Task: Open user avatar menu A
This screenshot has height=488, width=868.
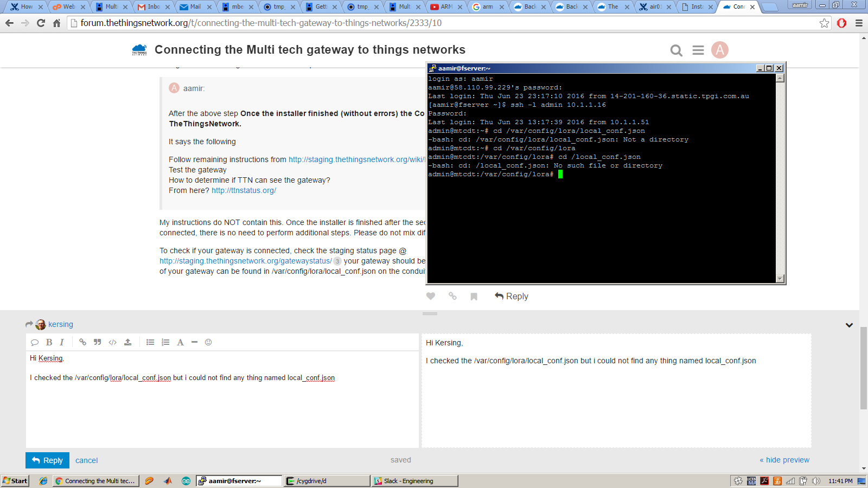Action: [x=720, y=50]
